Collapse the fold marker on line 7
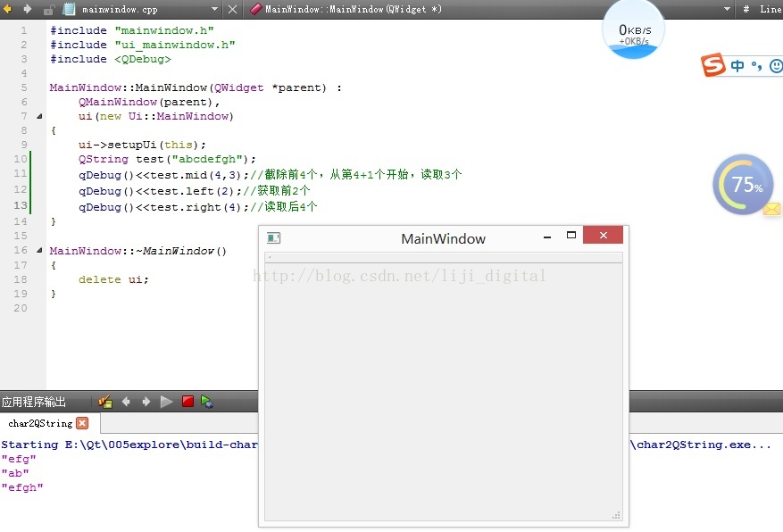This screenshot has height=532, width=783. (x=39, y=116)
